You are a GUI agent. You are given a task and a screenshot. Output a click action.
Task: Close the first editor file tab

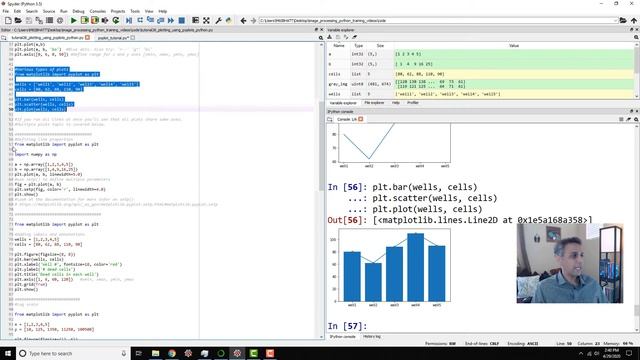tap(87, 38)
